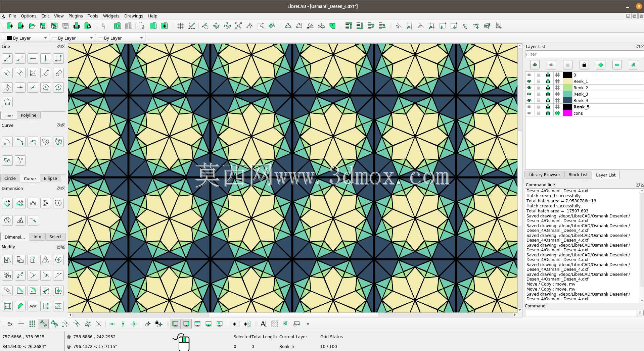Open the File menu
Viewport: 644px width, 351px height.
click(12, 16)
